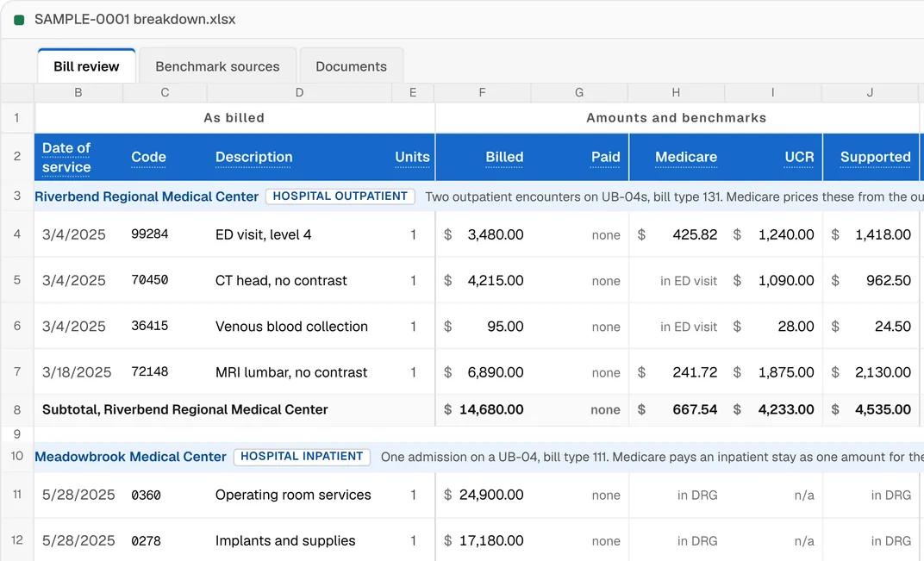Open the Documents tab
Viewport: 924px width, 561px height.
351,66
